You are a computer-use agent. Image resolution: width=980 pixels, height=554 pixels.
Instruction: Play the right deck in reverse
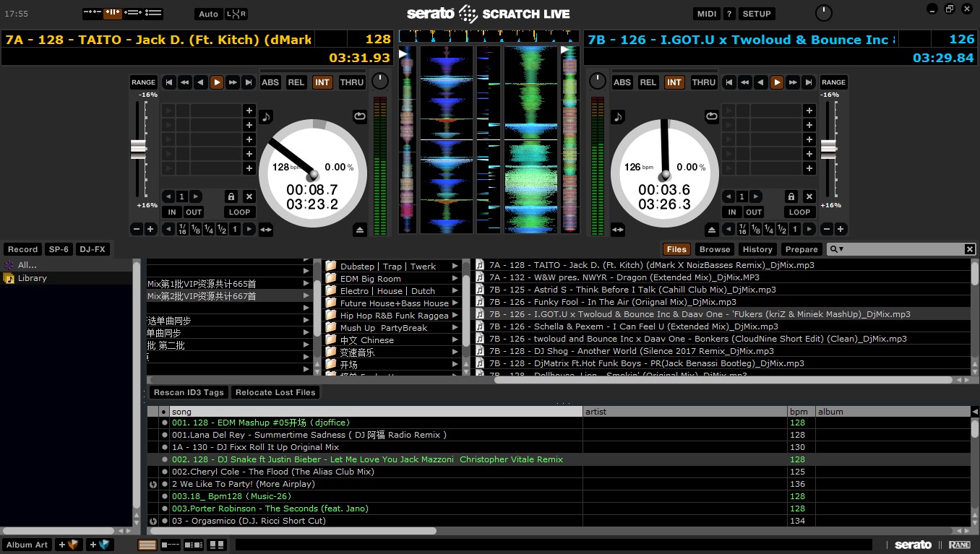pyautogui.click(x=761, y=82)
